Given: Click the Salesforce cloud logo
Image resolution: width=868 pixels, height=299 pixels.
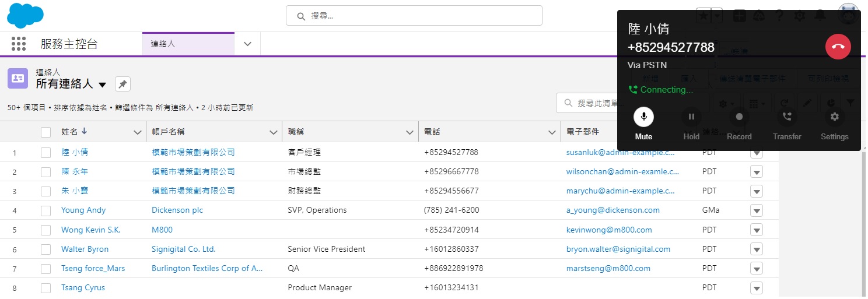Looking at the screenshot, I should click(x=26, y=16).
